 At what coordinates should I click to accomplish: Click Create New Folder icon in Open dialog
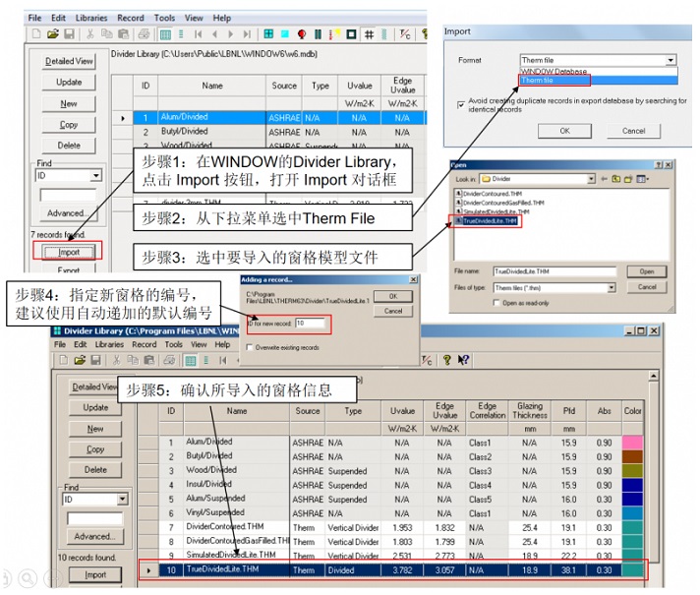pyautogui.click(x=628, y=179)
